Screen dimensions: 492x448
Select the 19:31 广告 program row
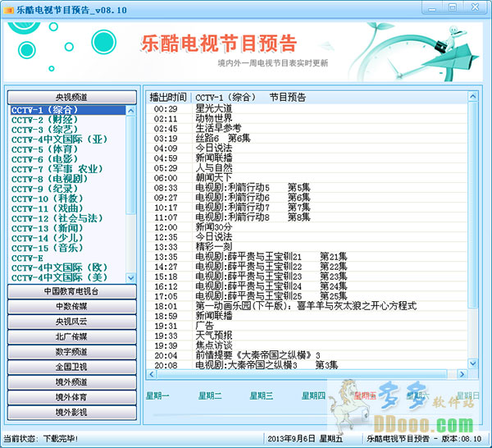(x=307, y=326)
